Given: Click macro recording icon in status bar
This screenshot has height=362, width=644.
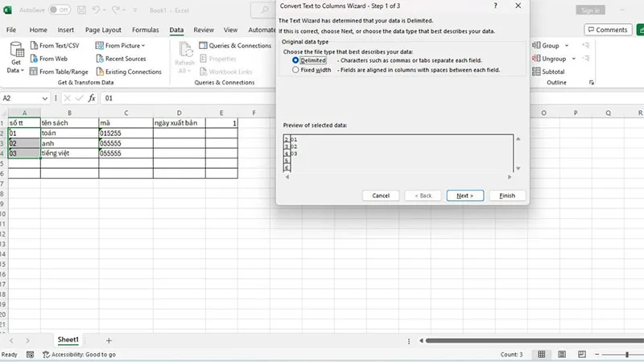Looking at the screenshot, I should click(x=30, y=354).
